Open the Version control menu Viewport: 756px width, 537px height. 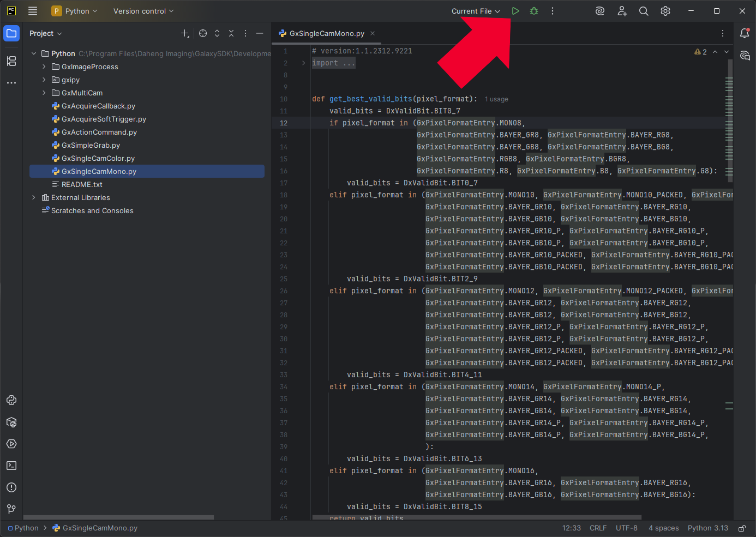pyautogui.click(x=143, y=11)
